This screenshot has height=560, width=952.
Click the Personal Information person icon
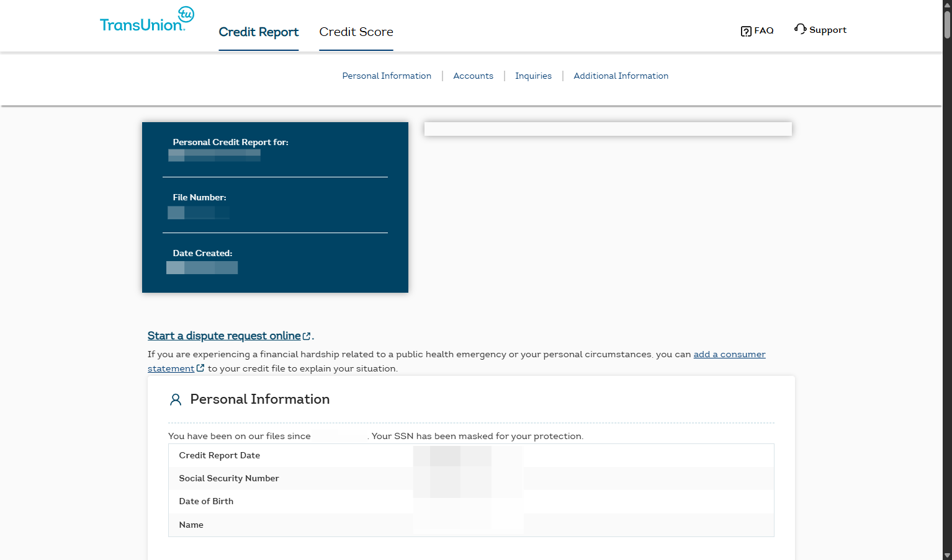pos(176,399)
